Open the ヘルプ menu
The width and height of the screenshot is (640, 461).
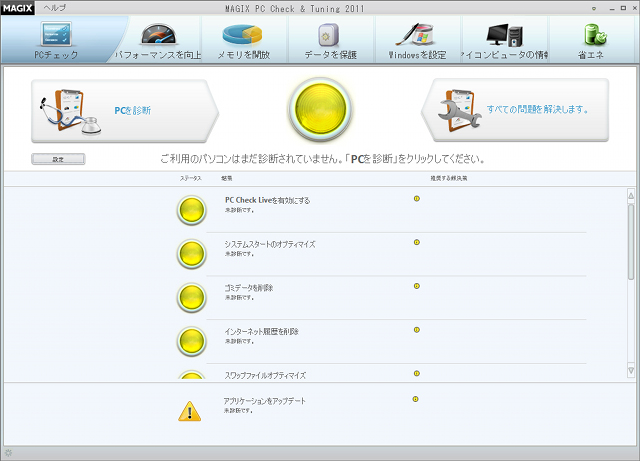pyautogui.click(x=55, y=8)
